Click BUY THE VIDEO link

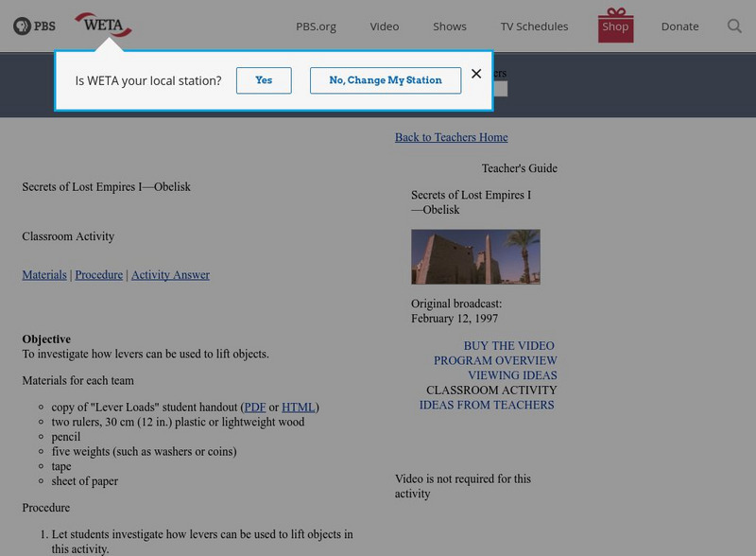point(509,345)
